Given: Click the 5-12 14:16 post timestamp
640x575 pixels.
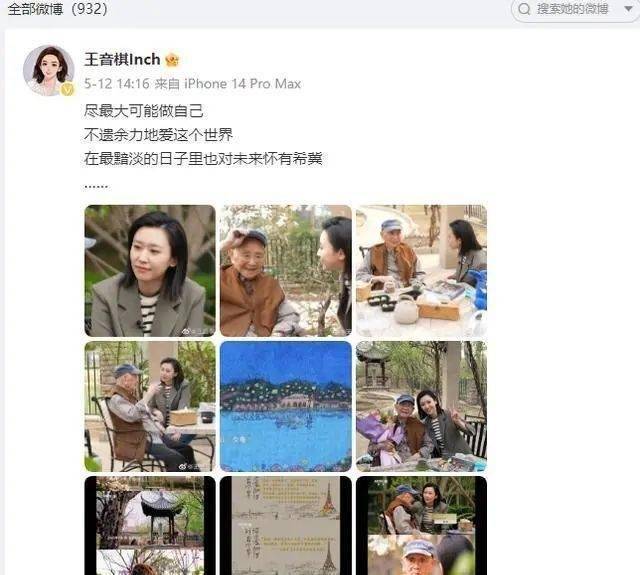Looking at the screenshot, I should 117,84.
